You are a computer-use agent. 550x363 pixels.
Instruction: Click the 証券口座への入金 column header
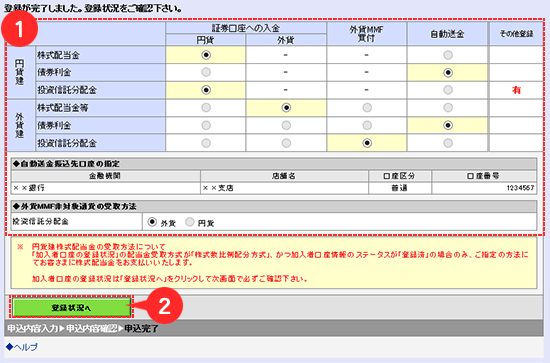point(246,28)
